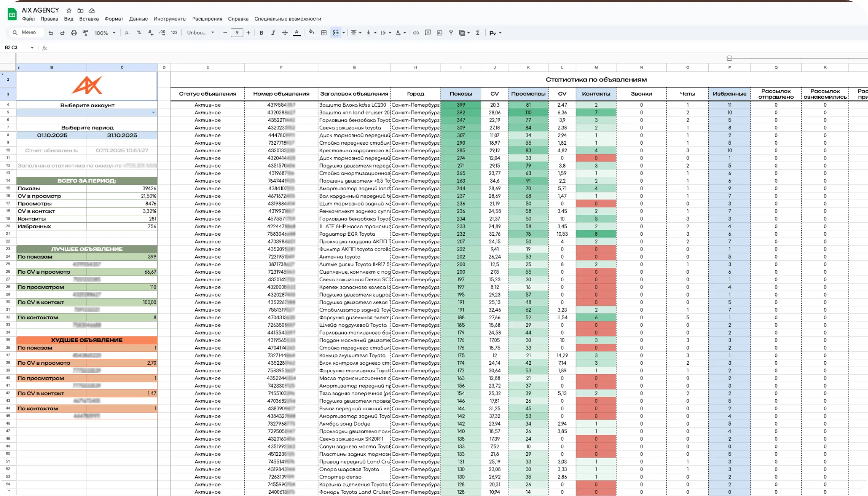Toggle the merge cells button
The height and width of the screenshot is (496, 868).
(x=336, y=33)
